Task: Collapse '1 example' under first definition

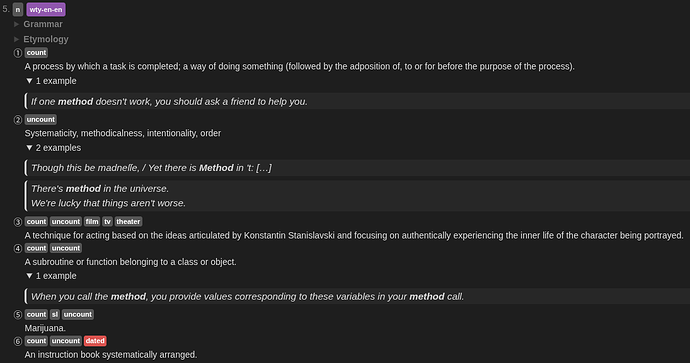Action: coord(51,81)
